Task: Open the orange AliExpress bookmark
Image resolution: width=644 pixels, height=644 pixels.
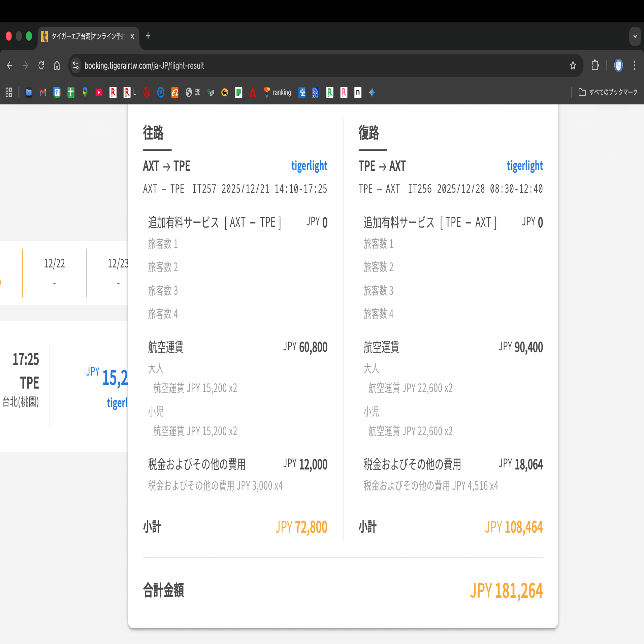Action: [x=175, y=92]
